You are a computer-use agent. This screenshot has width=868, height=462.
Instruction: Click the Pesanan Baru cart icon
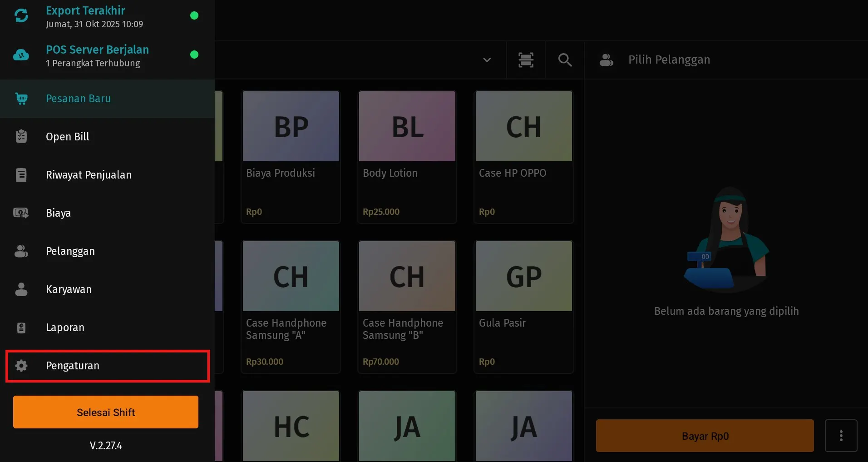pos(21,99)
